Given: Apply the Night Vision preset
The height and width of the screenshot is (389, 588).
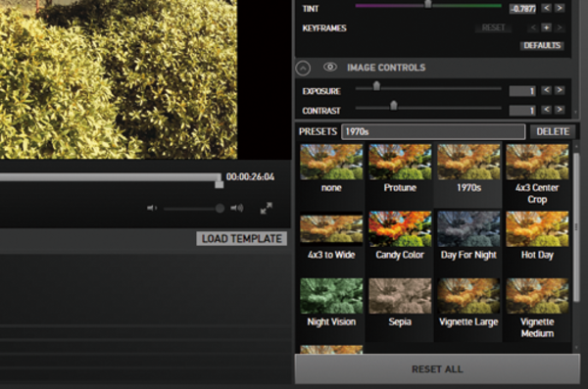Looking at the screenshot, I should pyautogui.click(x=331, y=303).
